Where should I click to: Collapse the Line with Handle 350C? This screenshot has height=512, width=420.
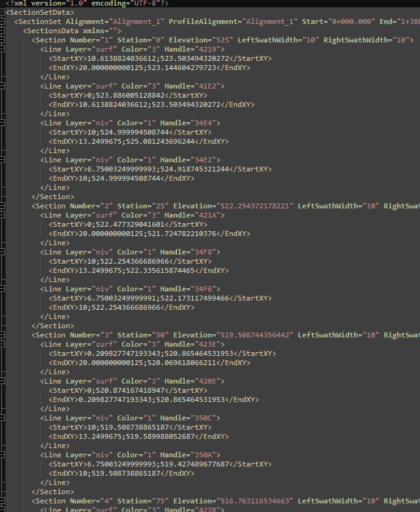(x=3, y=418)
